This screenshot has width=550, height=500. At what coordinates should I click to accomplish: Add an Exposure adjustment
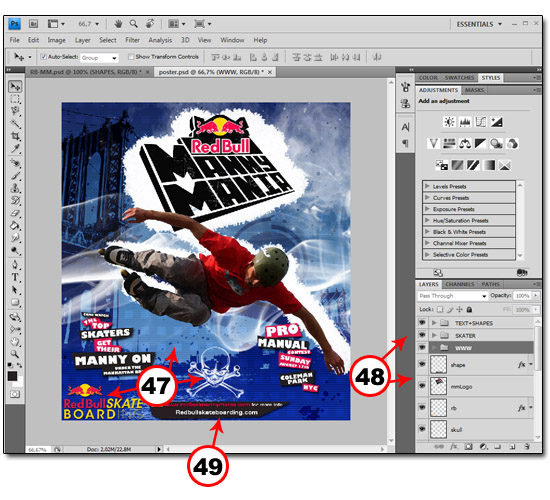click(497, 122)
